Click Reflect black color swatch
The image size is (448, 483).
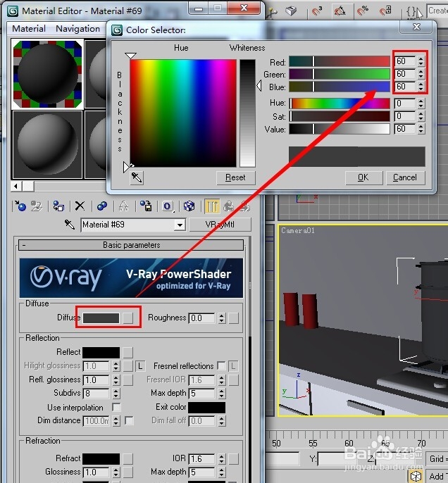pyautogui.click(x=101, y=352)
